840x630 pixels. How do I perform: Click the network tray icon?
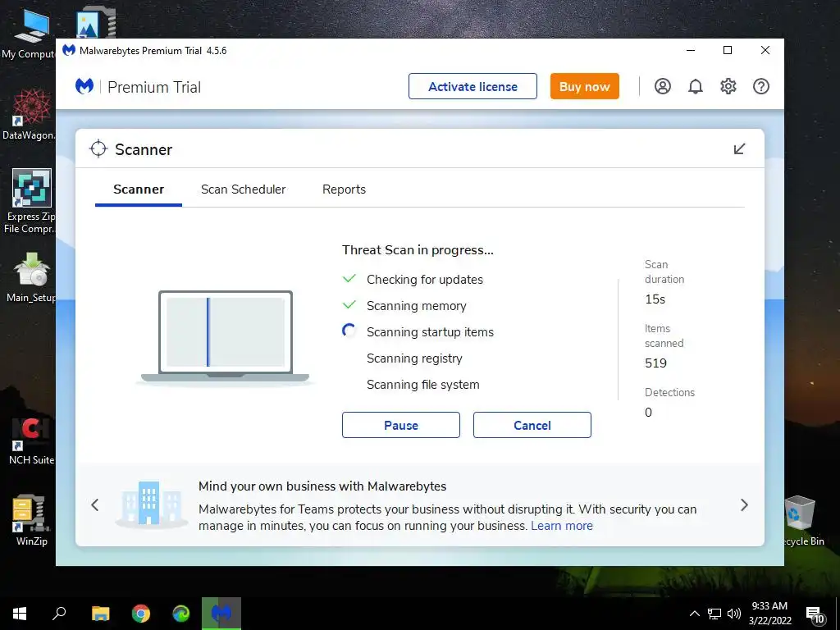[x=714, y=614]
